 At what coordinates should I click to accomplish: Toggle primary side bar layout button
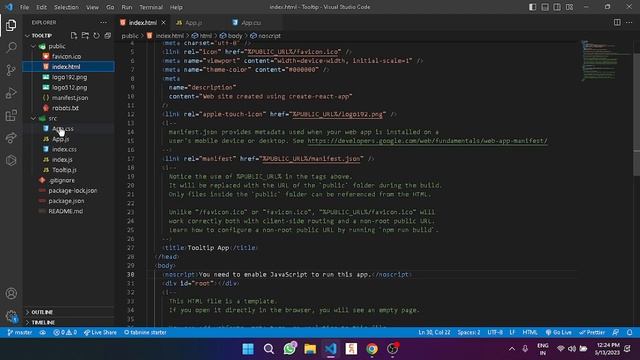532,7
